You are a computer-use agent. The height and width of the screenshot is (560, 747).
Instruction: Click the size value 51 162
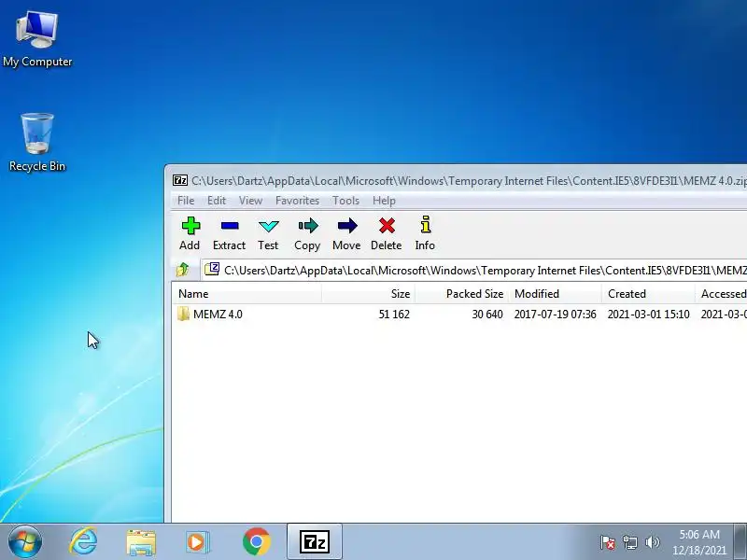394,315
